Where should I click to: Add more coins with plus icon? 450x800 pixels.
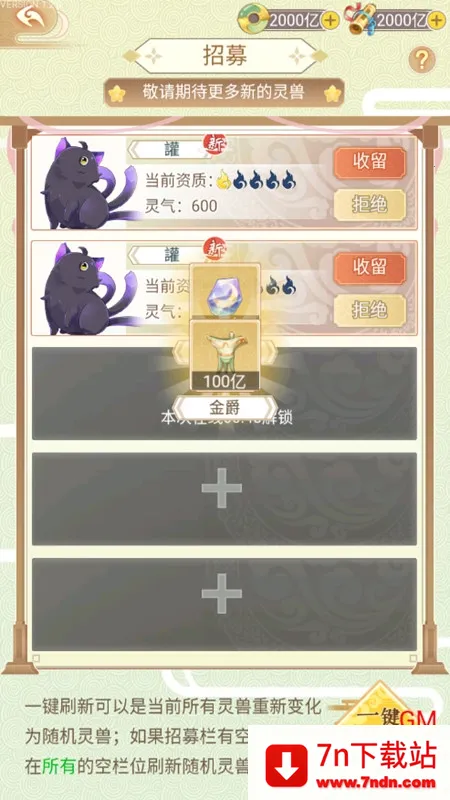(331, 20)
